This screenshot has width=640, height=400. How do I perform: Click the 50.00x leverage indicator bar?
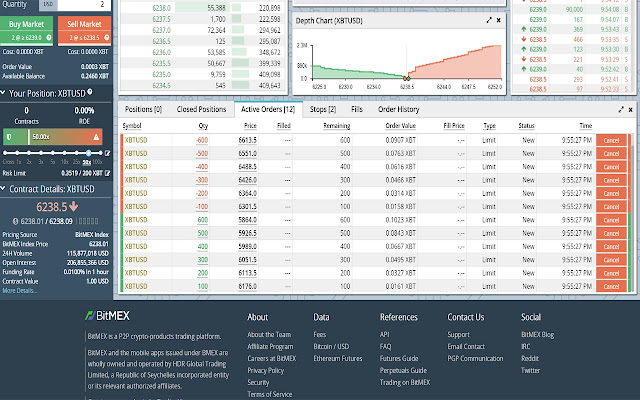click(x=53, y=137)
